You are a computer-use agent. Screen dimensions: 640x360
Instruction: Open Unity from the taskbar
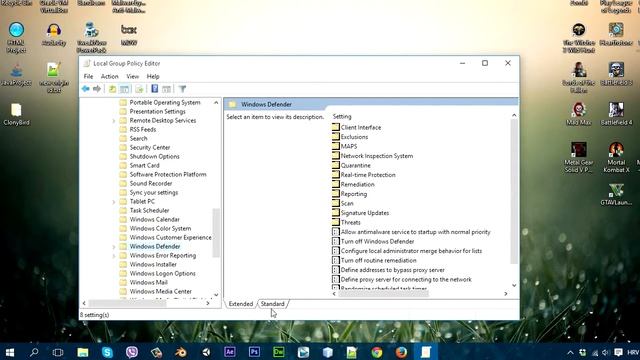point(206,352)
